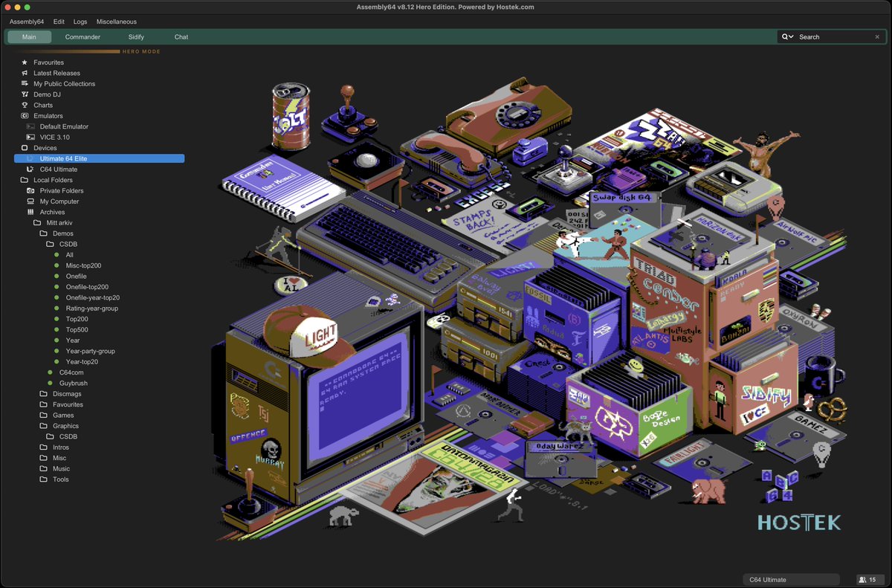
Task: Open the Miscellaneous menu
Action: (116, 22)
